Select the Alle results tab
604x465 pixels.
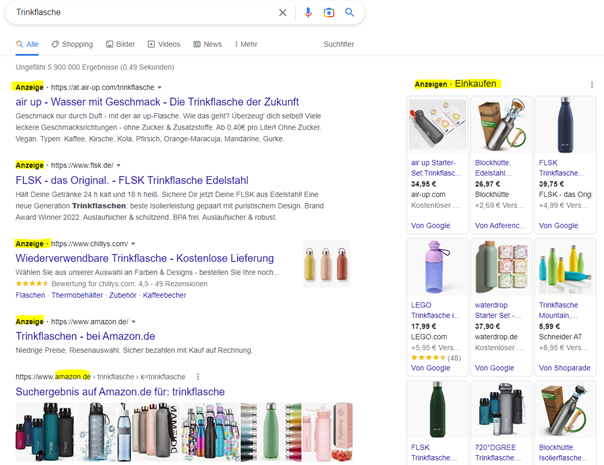[27, 44]
